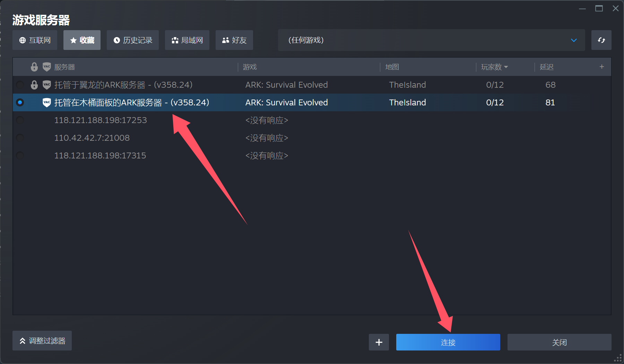The width and height of the screenshot is (624, 364).
Task: Click the 连接 connect button
Action: pos(448,342)
